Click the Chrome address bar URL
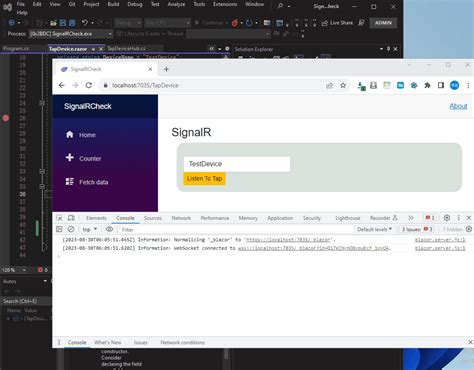474x370 pixels. pyautogui.click(x=145, y=85)
